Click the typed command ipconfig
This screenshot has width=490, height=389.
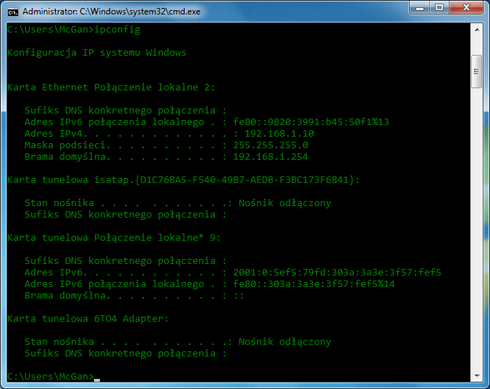[x=117, y=30]
